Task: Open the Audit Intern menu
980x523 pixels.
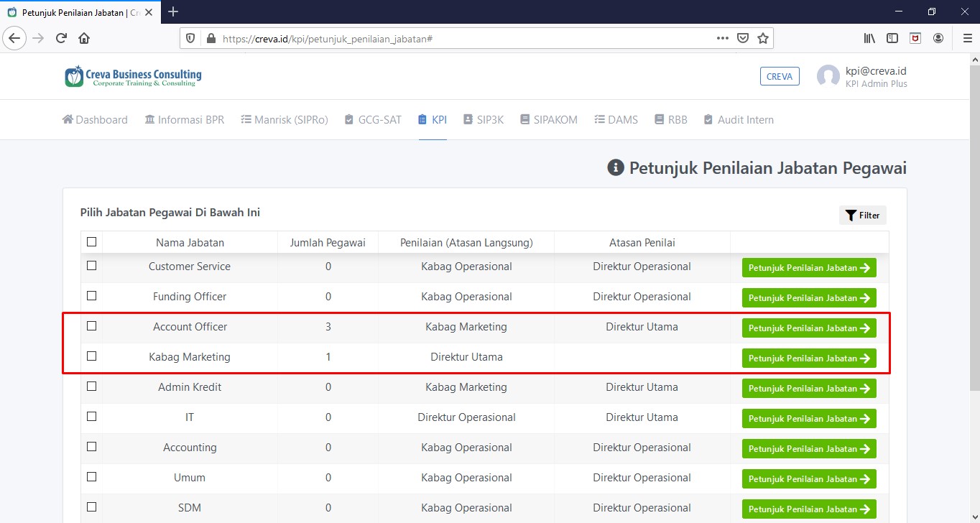Action: point(739,120)
